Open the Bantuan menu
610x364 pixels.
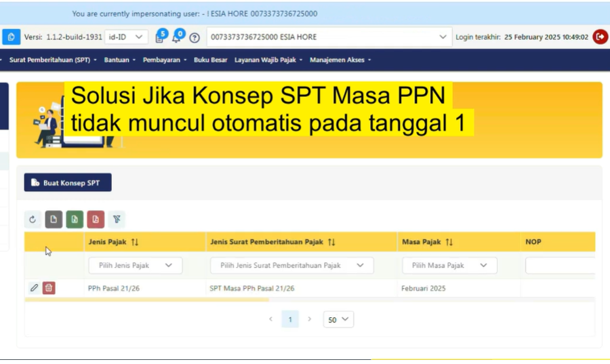click(x=119, y=60)
